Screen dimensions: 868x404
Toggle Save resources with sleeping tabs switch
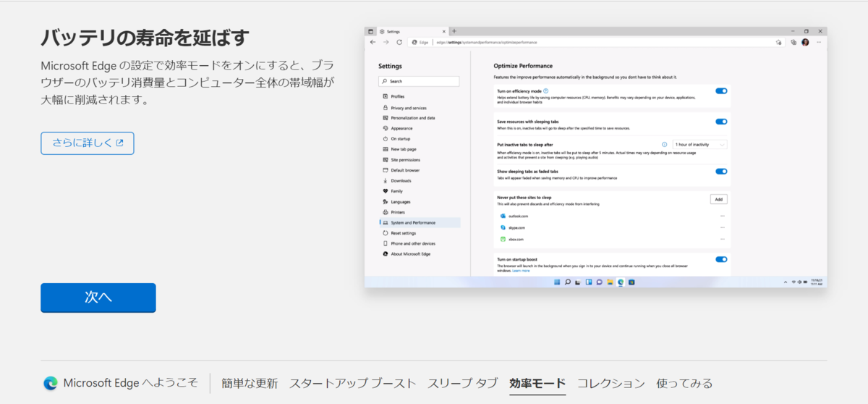click(x=721, y=122)
